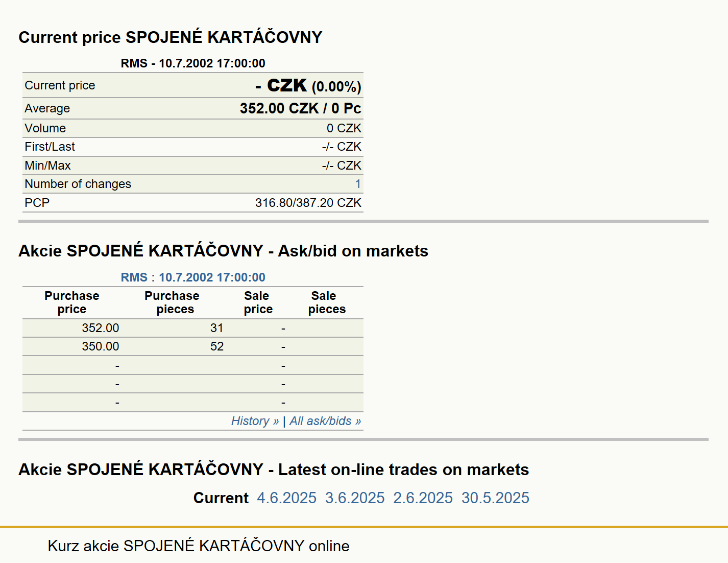Click the Kurz akcie SPOJENÉ KARTÁČOVNY online text
Viewport: 728px width, 563px height.
point(199,546)
